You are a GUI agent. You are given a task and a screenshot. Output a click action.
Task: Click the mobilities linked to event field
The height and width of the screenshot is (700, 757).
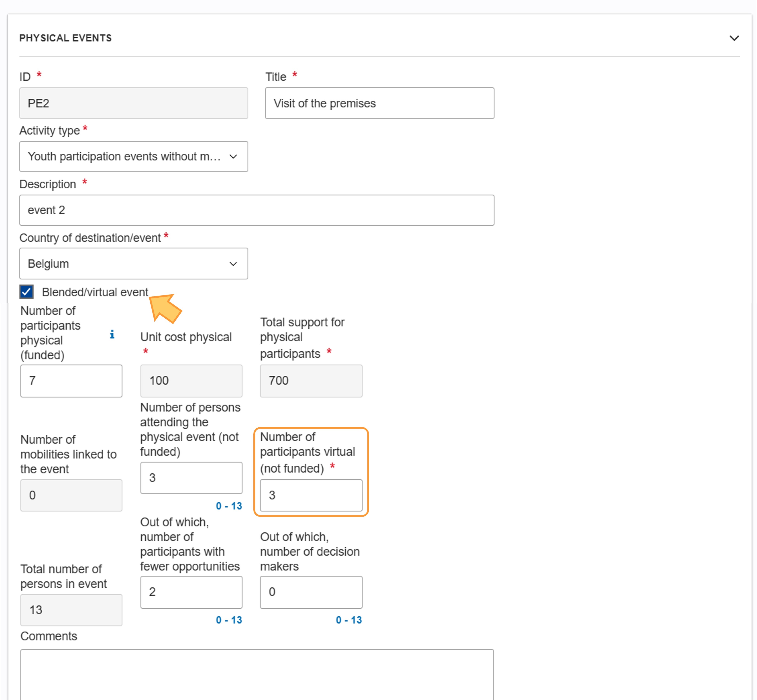[71, 495]
